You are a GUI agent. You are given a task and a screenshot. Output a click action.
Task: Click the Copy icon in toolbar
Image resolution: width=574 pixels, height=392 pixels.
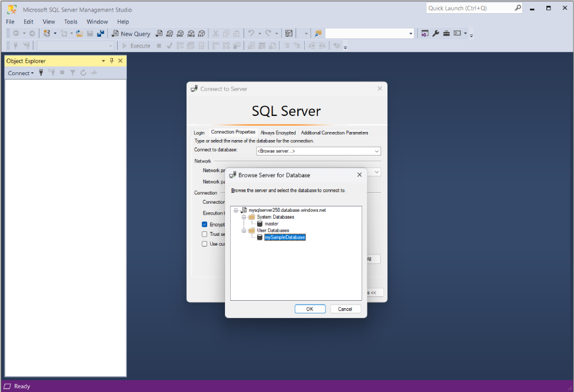point(226,34)
